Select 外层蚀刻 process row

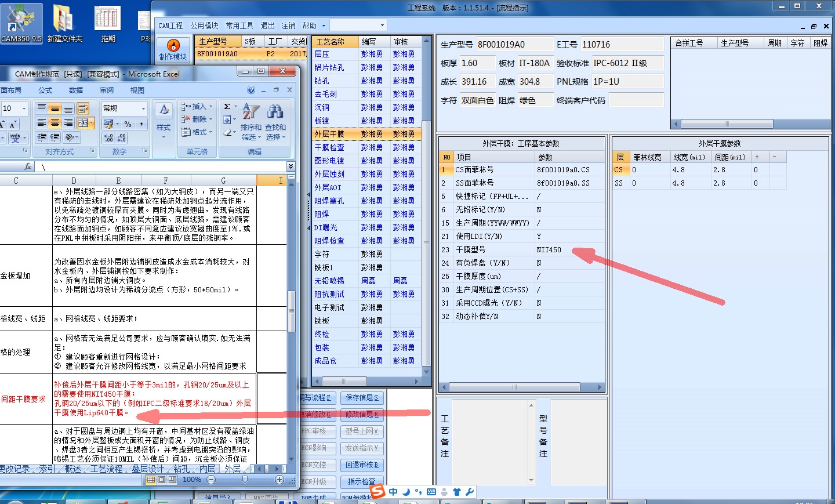(x=366, y=174)
